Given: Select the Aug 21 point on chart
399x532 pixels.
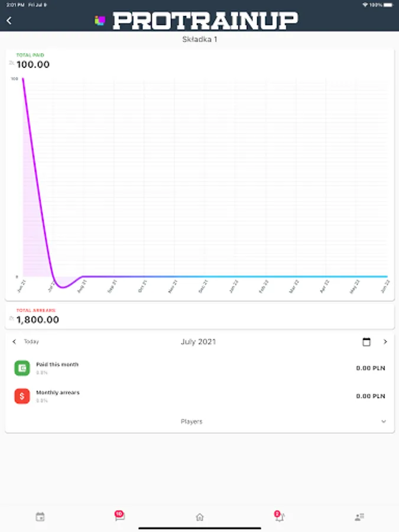Looking at the screenshot, I should [x=83, y=277].
